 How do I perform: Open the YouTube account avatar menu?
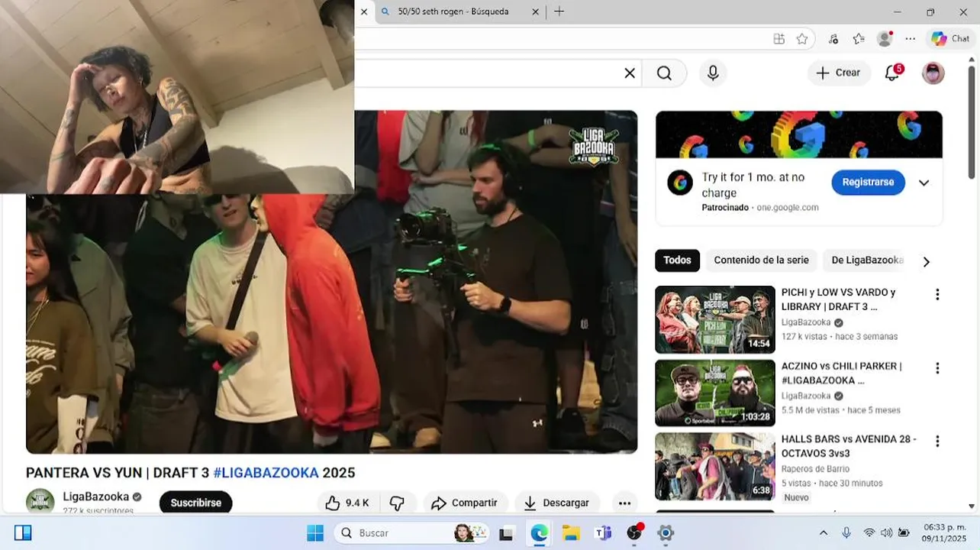[x=933, y=73]
